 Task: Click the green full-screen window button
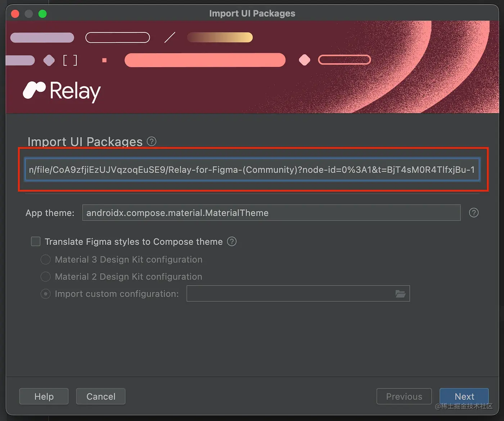[42, 14]
